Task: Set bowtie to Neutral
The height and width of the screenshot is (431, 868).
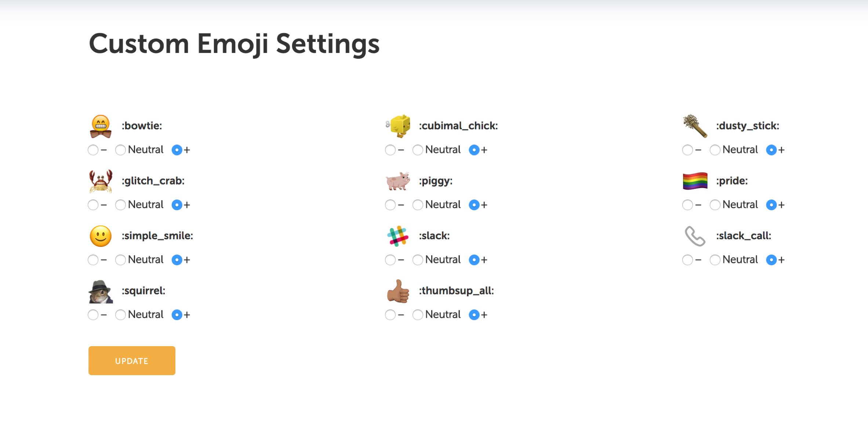Action: (x=120, y=150)
